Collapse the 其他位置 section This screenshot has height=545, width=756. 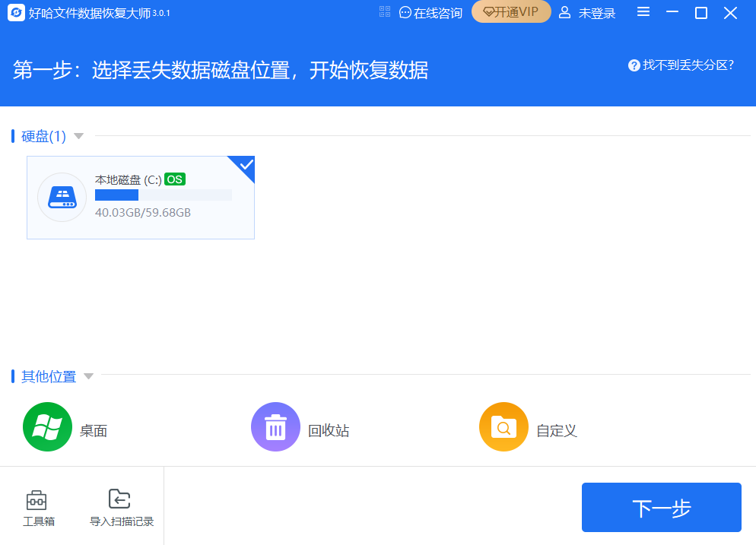tap(88, 375)
